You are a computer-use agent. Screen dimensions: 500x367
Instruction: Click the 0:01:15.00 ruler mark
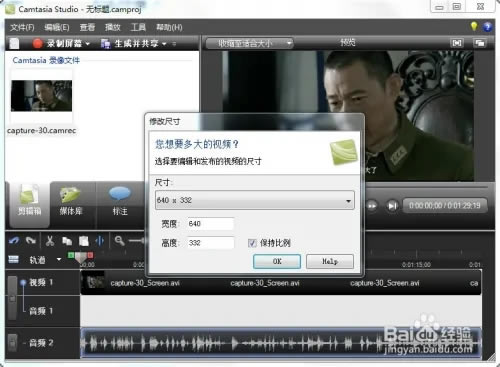416,265
